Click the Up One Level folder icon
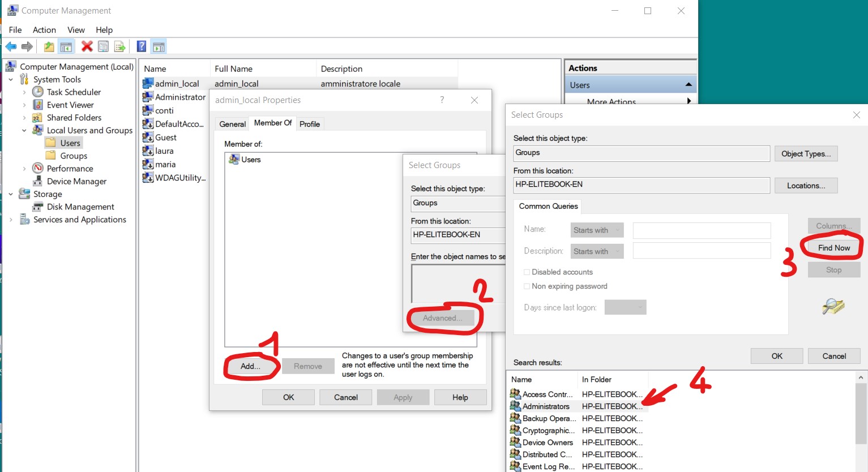 tap(49, 46)
